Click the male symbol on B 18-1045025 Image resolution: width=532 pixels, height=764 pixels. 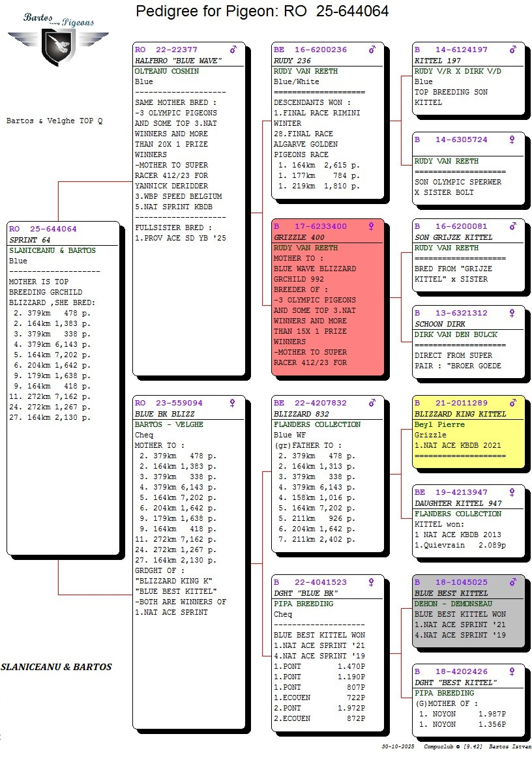point(512,582)
